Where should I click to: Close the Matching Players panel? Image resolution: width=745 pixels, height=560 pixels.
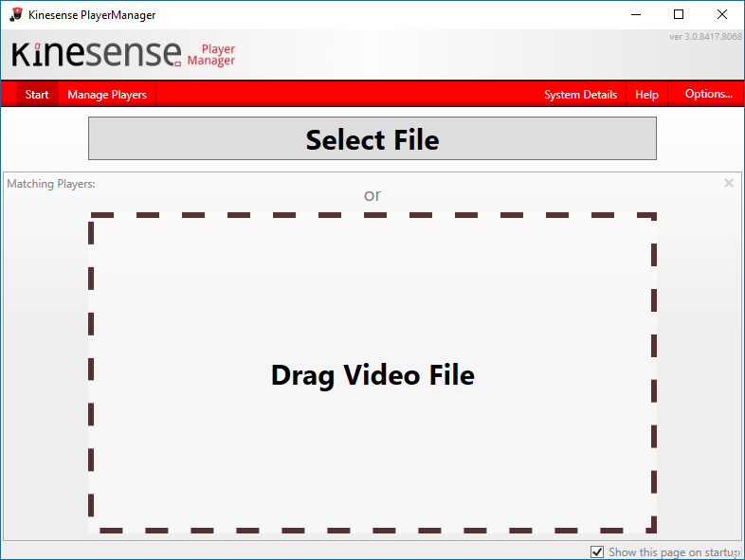pos(728,183)
